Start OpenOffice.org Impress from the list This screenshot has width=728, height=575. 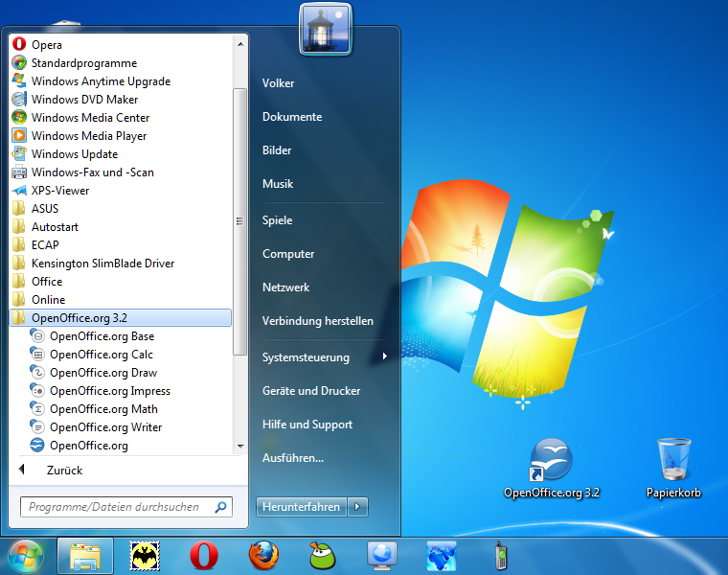(109, 391)
